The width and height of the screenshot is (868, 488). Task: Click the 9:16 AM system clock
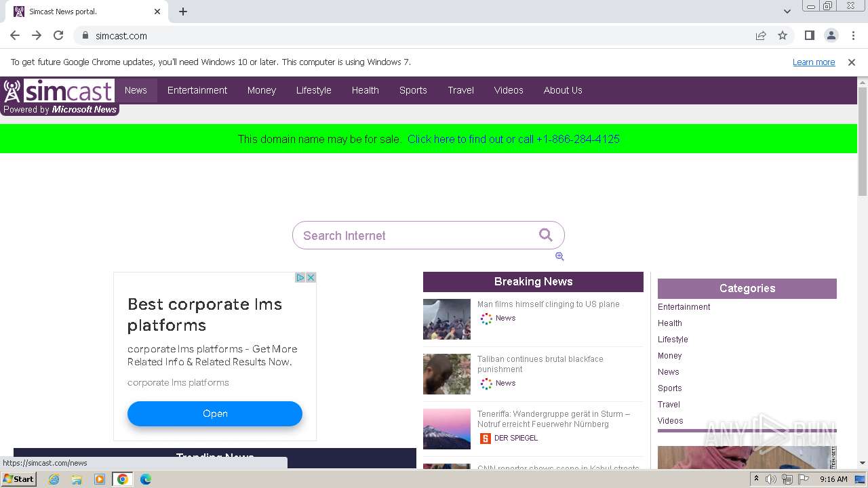click(x=833, y=479)
